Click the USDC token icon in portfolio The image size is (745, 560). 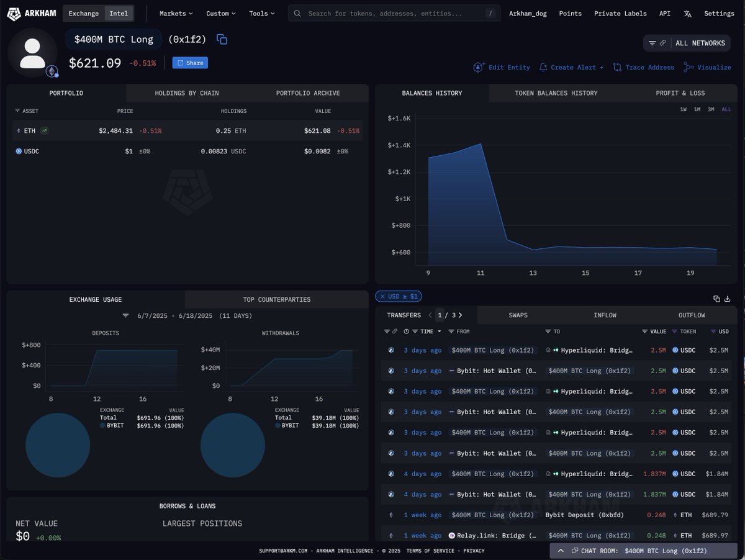(x=19, y=151)
